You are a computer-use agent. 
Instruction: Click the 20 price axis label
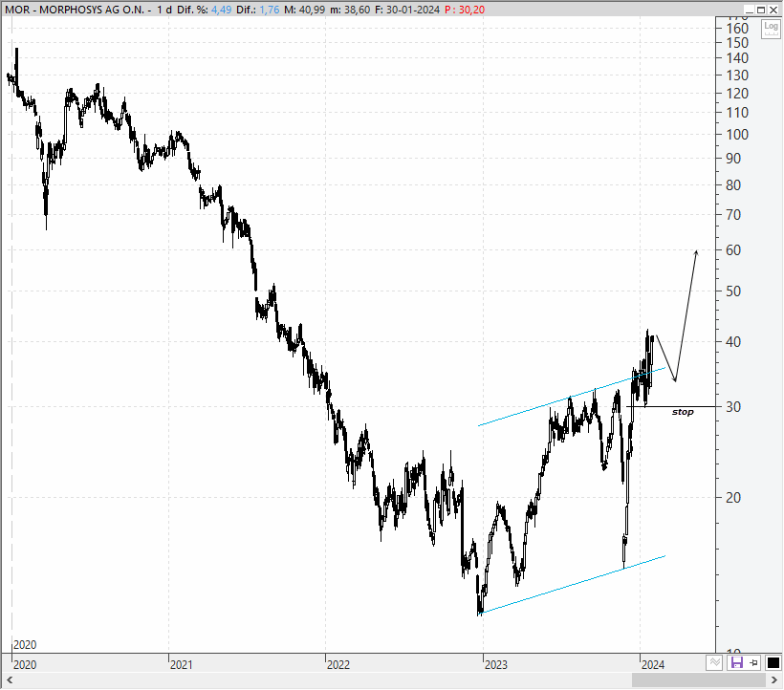tap(733, 498)
